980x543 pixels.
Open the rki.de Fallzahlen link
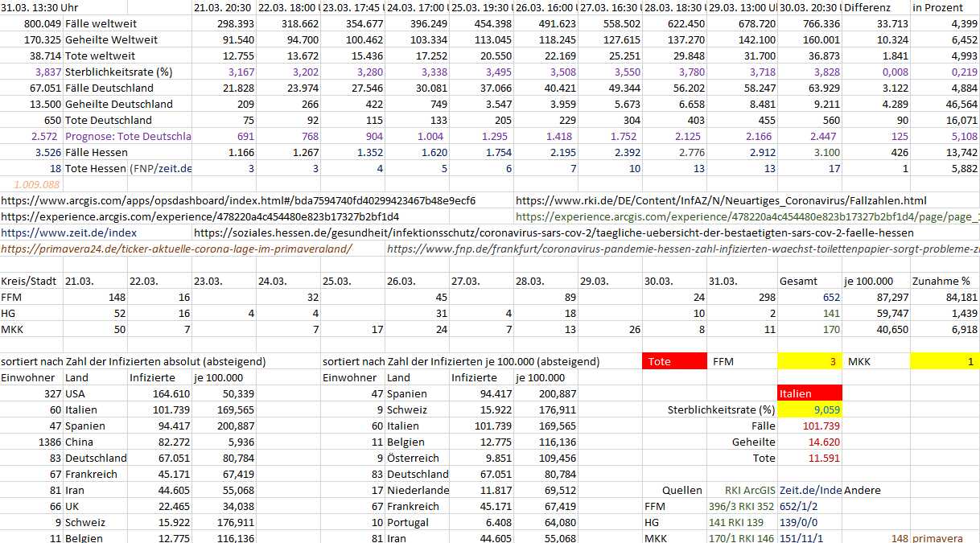pyautogui.click(x=721, y=200)
